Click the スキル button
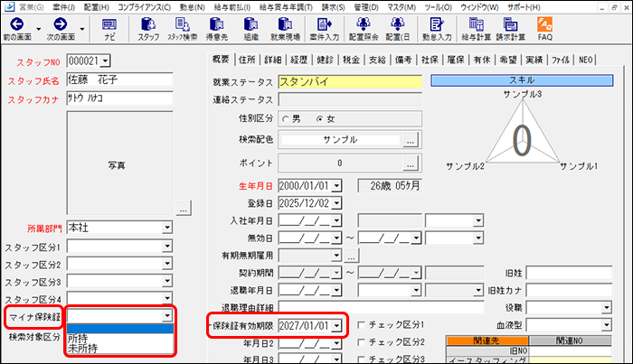Screen dimensions: 633x364 [522, 80]
